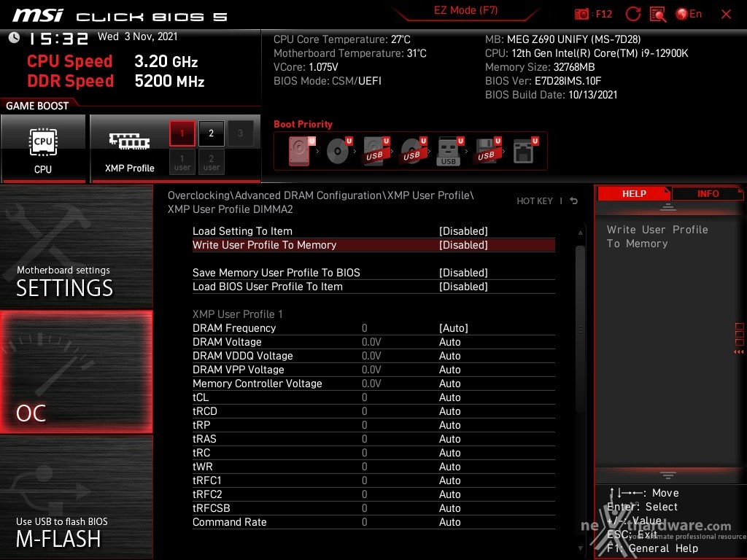The image size is (747, 560).
Task: Change language with the En globe icon
Action: [689, 14]
